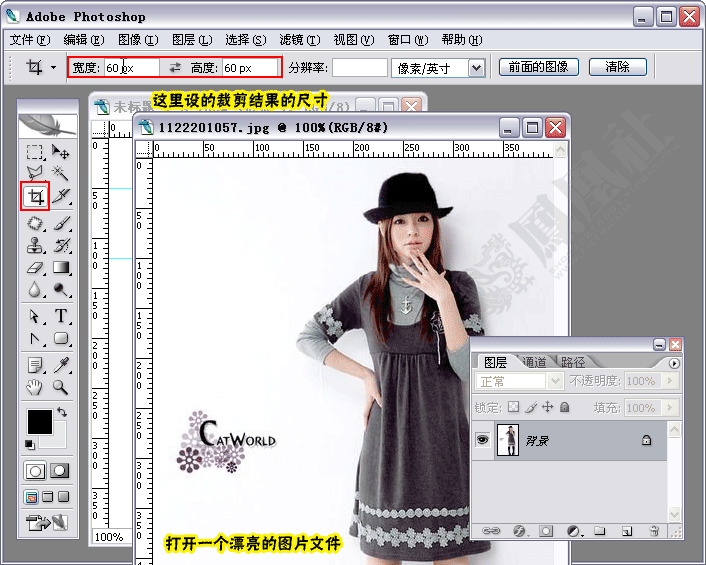The width and height of the screenshot is (706, 565).
Task: Click 前面的图像 button
Action: point(539,67)
